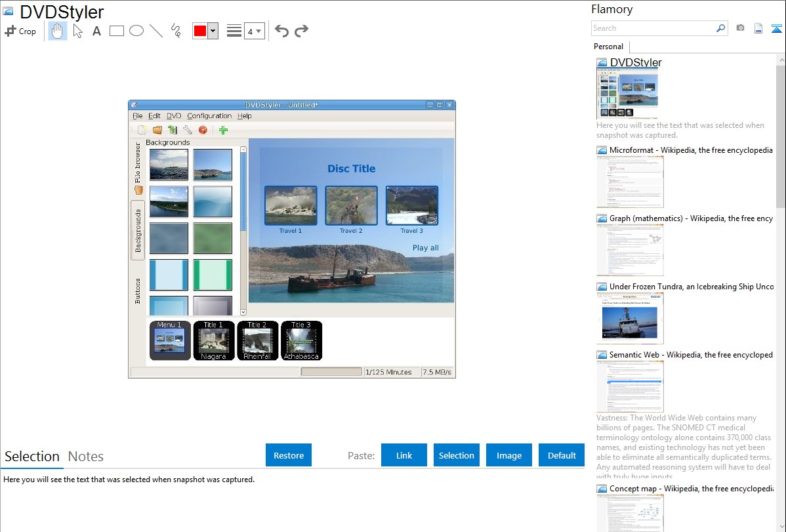Viewport: 786px width, 532px height.
Task: Select the Menu 1 item in timeline
Action: tap(170, 340)
